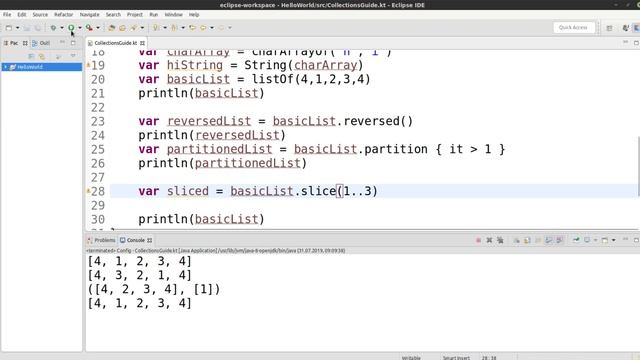This screenshot has height=360, width=640.
Task: Switch to the Problems tab
Action: pyautogui.click(x=101, y=240)
